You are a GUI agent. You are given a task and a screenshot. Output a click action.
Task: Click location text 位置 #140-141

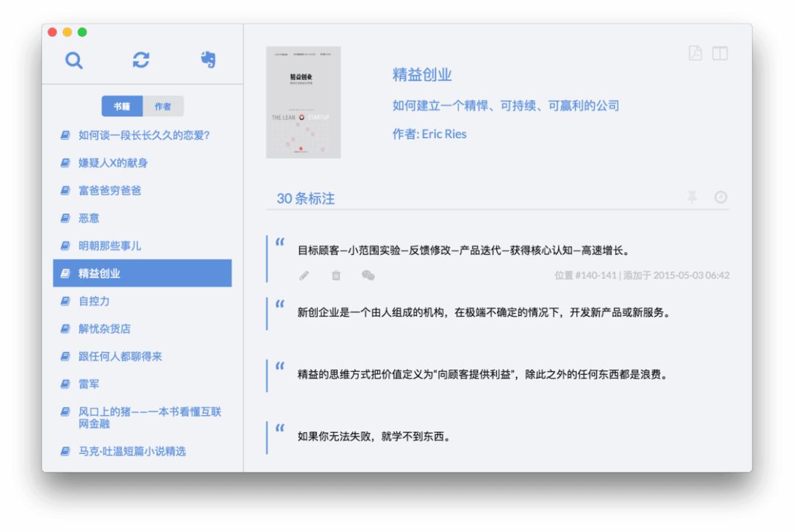click(x=586, y=276)
